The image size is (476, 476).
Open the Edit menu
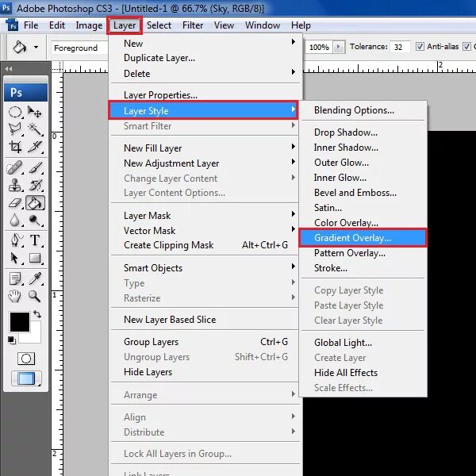57,25
